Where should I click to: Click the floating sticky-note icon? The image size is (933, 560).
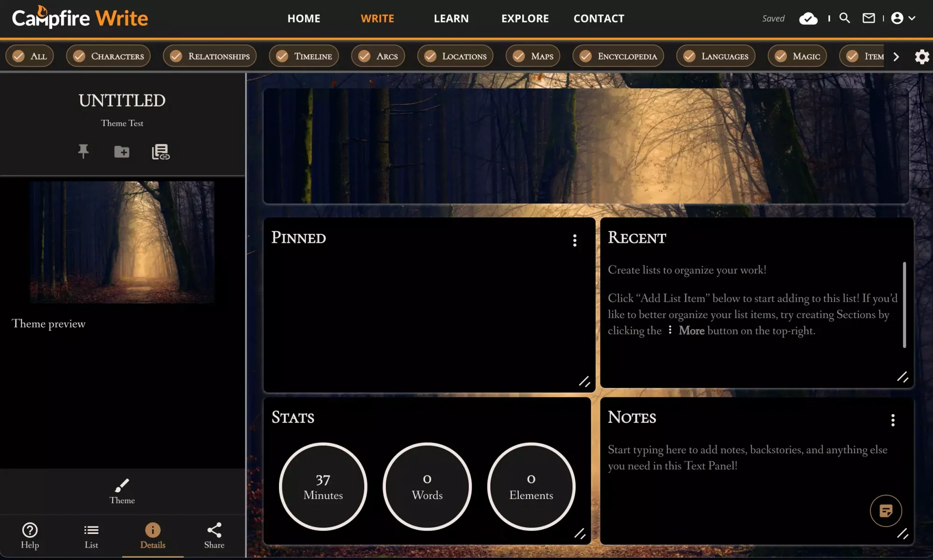(x=885, y=510)
